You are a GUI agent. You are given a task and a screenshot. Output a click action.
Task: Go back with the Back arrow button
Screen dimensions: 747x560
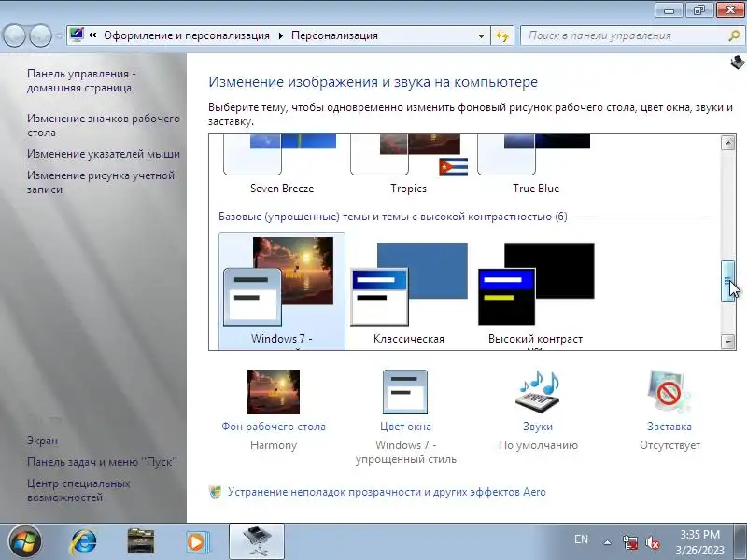pyautogui.click(x=14, y=35)
